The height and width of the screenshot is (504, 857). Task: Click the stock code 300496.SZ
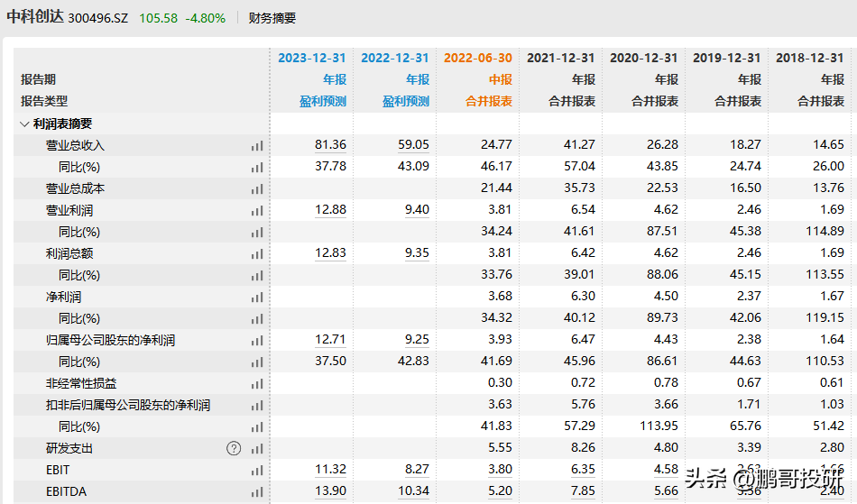click(x=97, y=18)
